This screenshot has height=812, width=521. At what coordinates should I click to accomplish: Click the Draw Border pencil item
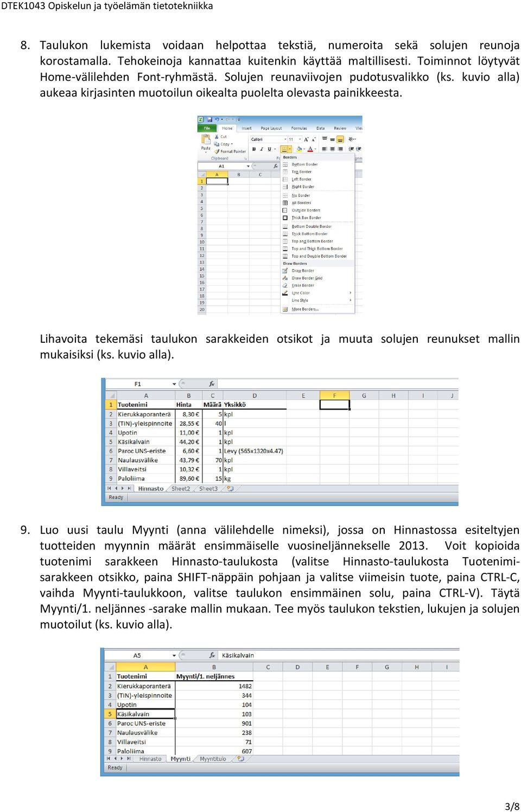tap(317, 271)
